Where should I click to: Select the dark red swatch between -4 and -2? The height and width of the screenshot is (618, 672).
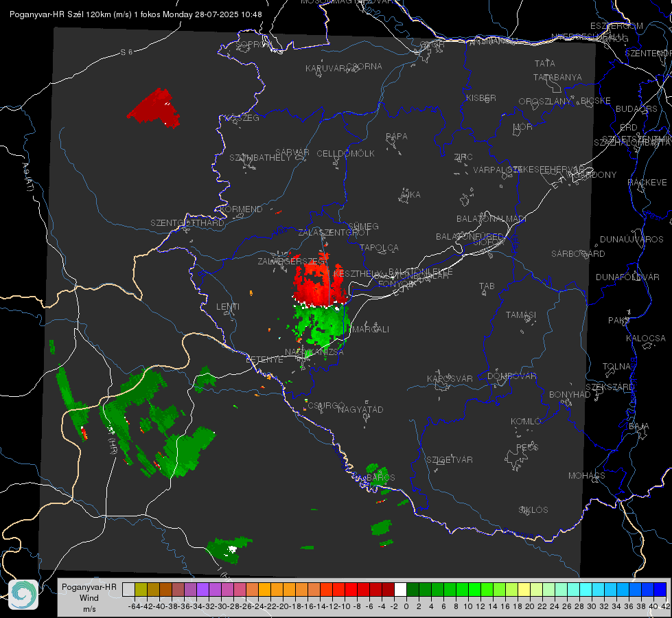pos(388,590)
